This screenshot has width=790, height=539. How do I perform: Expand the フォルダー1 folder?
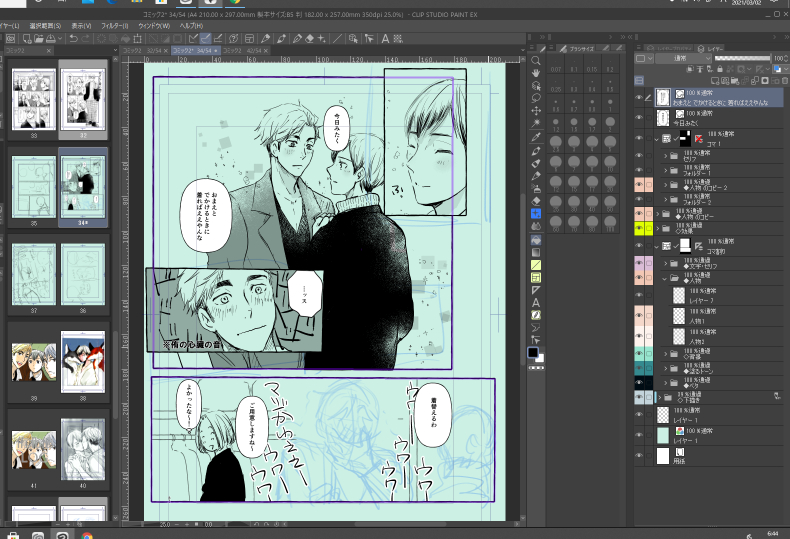click(x=666, y=170)
